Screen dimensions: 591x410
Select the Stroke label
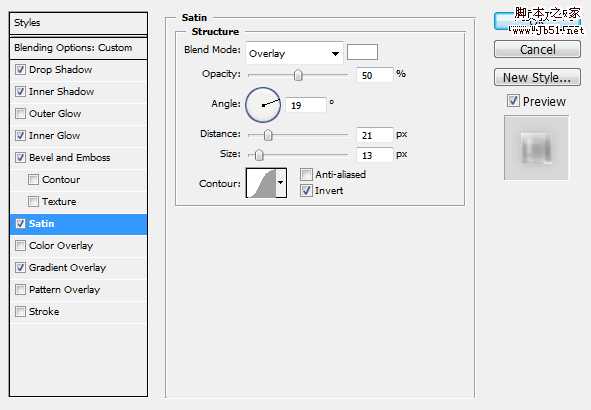point(44,312)
